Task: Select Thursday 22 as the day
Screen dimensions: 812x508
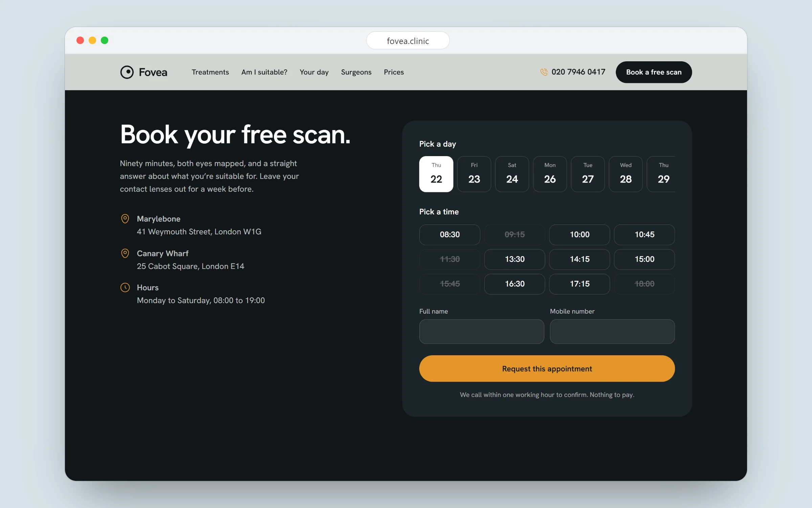Action: (436, 174)
